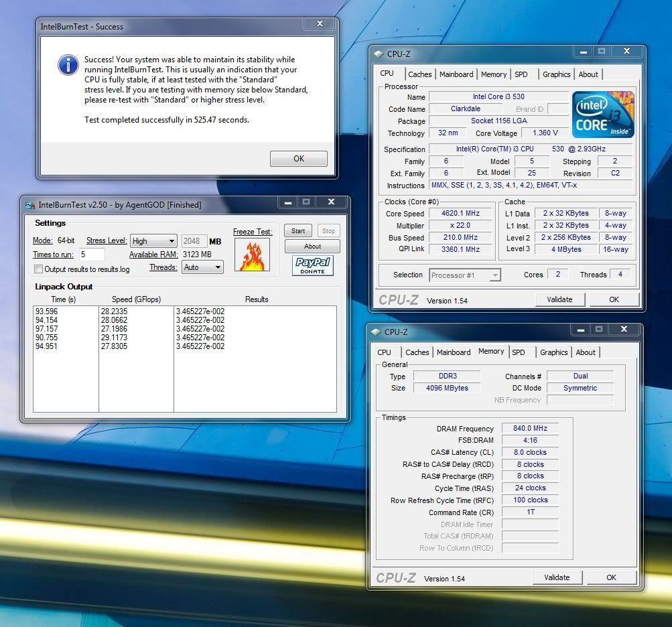Click the IntelBurnTest title bar app icon
Screen dimensions: 672x627
click(x=29, y=205)
